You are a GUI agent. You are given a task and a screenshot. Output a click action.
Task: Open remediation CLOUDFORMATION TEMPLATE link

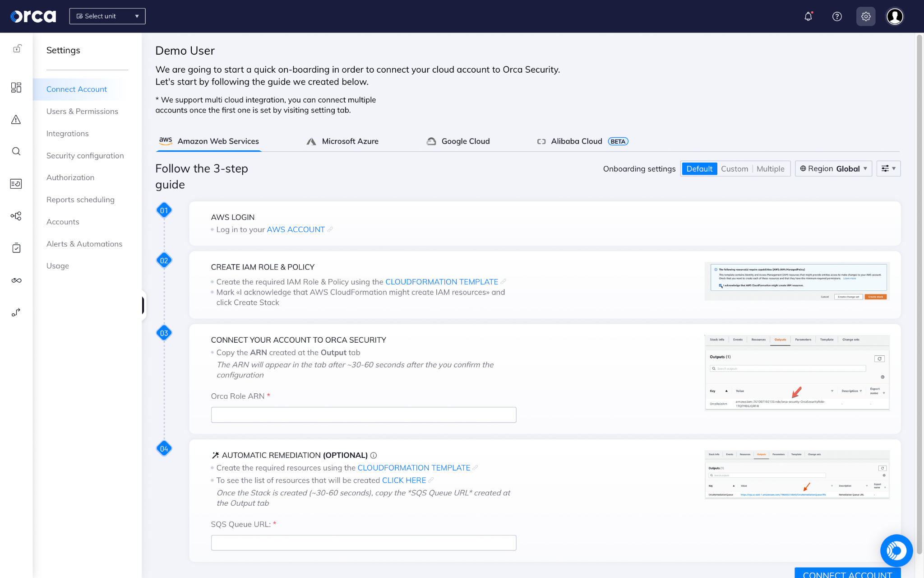414,468
